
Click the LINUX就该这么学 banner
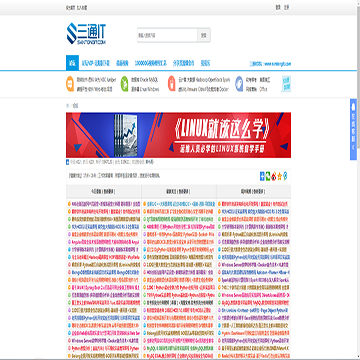[178, 135]
